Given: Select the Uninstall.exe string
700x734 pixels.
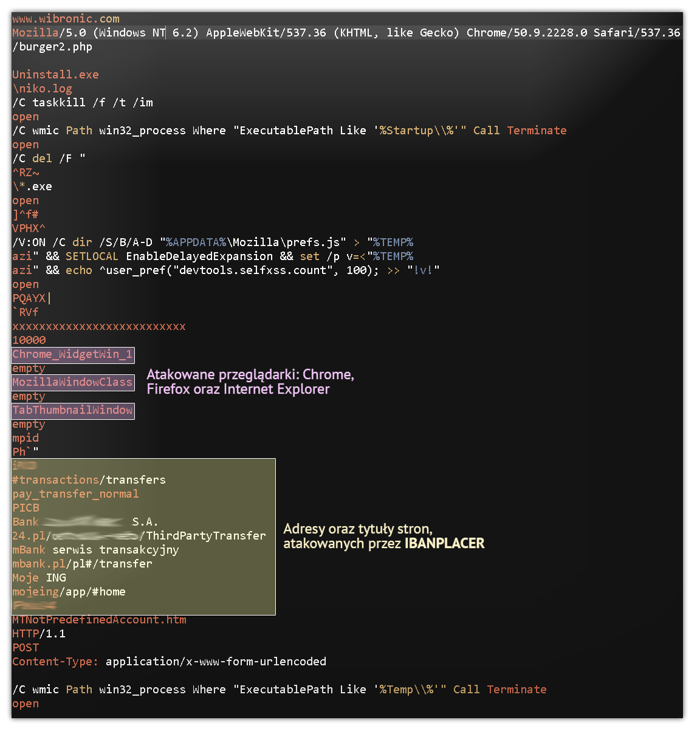Looking at the screenshot, I should pos(55,75).
